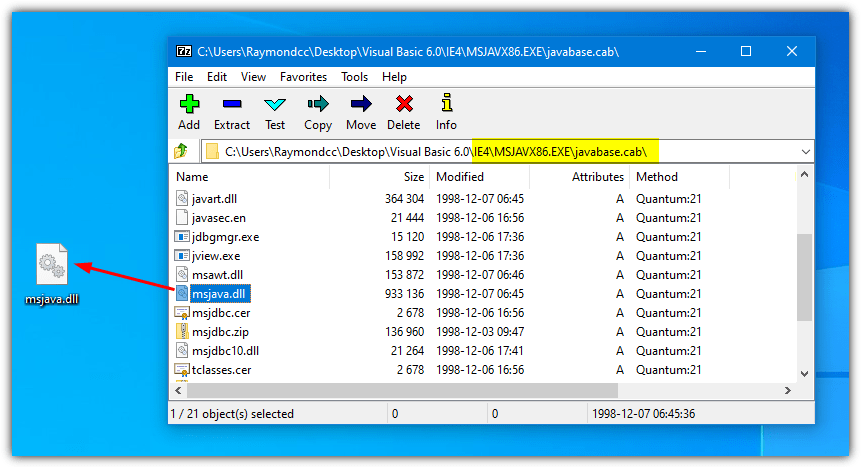Click the vertical scrollbar up arrow

[x=804, y=175]
